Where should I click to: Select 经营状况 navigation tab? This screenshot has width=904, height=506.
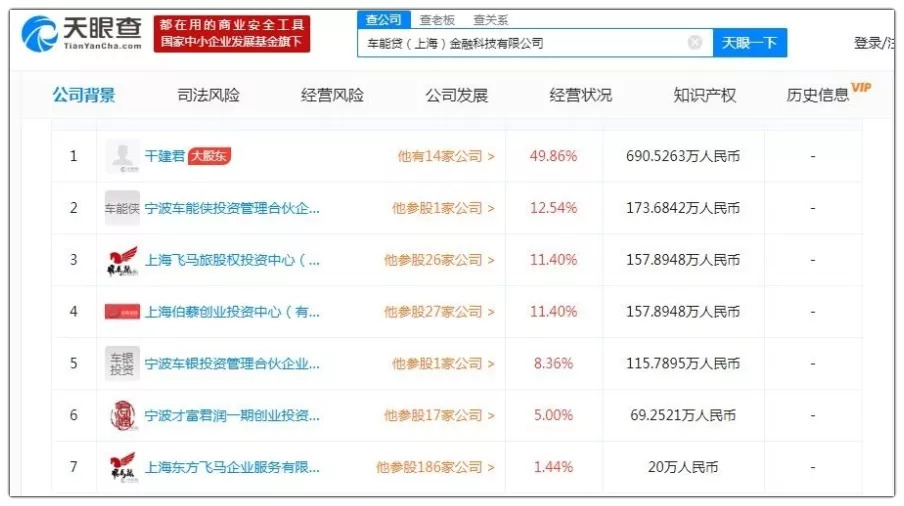[581, 95]
